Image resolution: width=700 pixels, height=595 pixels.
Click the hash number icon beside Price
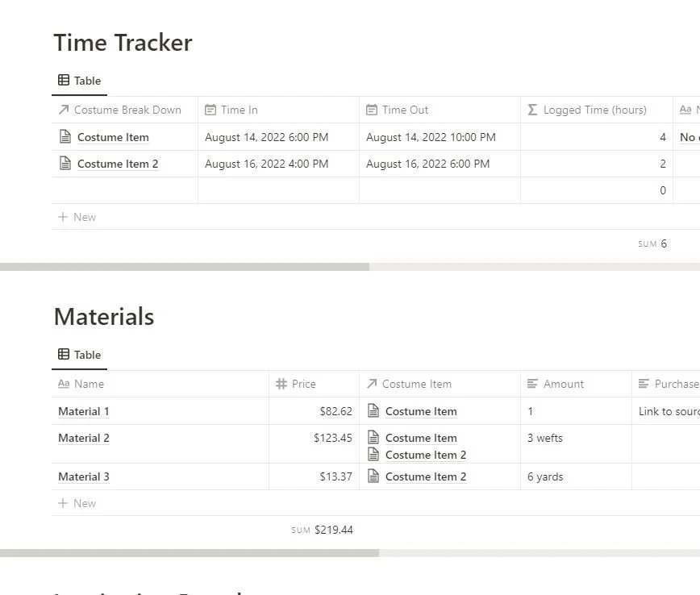coord(281,384)
